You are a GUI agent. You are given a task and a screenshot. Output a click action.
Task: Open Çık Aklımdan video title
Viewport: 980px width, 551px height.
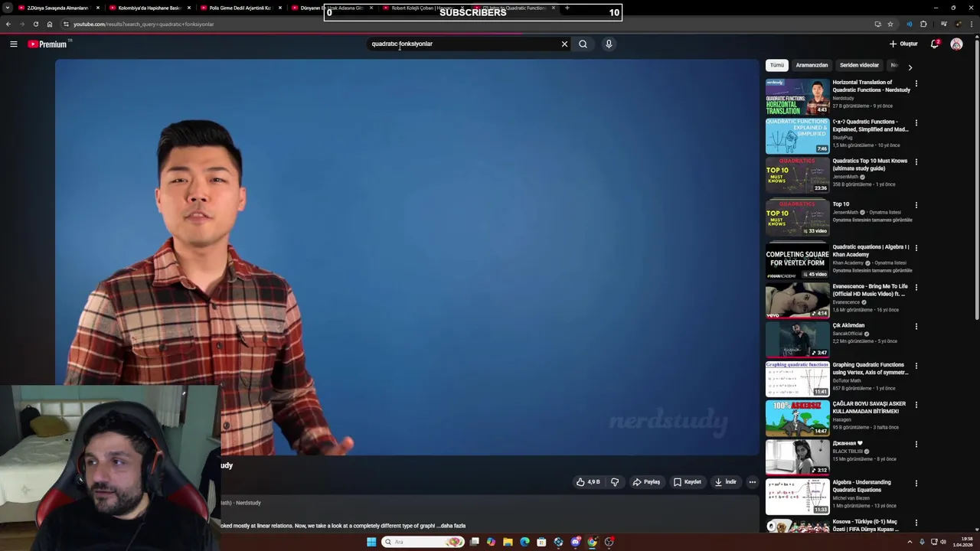(x=848, y=325)
